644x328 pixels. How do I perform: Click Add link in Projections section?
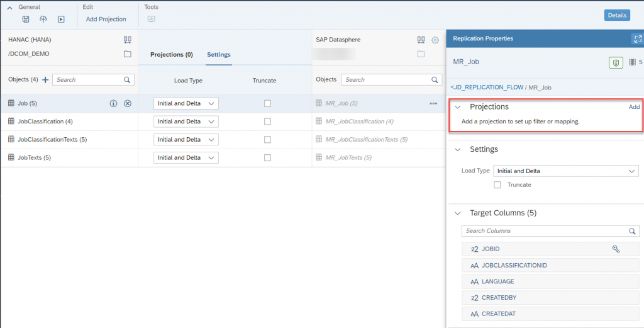coord(634,107)
